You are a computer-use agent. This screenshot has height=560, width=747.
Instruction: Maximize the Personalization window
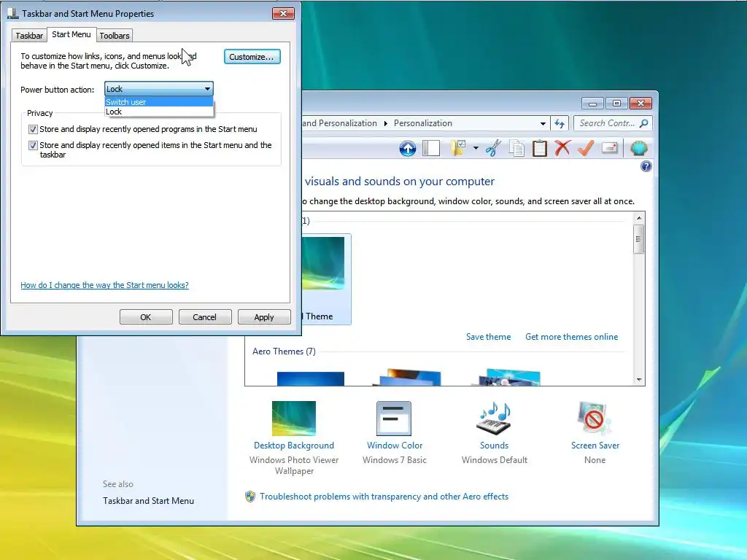(x=616, y=104)
